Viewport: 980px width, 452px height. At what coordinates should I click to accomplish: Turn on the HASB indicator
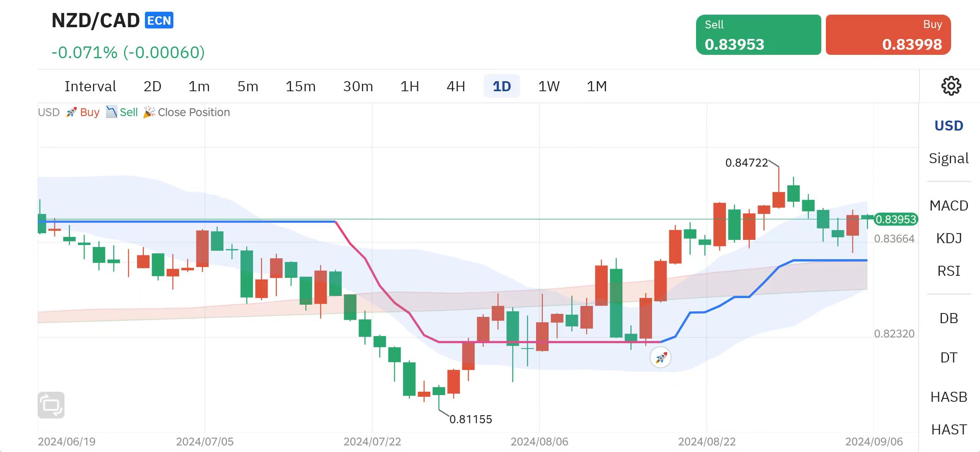point(949,397)
